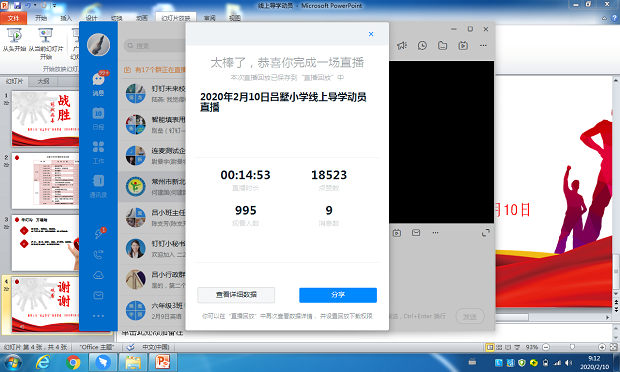Click the view detailed data button

[x=236, y=295]
